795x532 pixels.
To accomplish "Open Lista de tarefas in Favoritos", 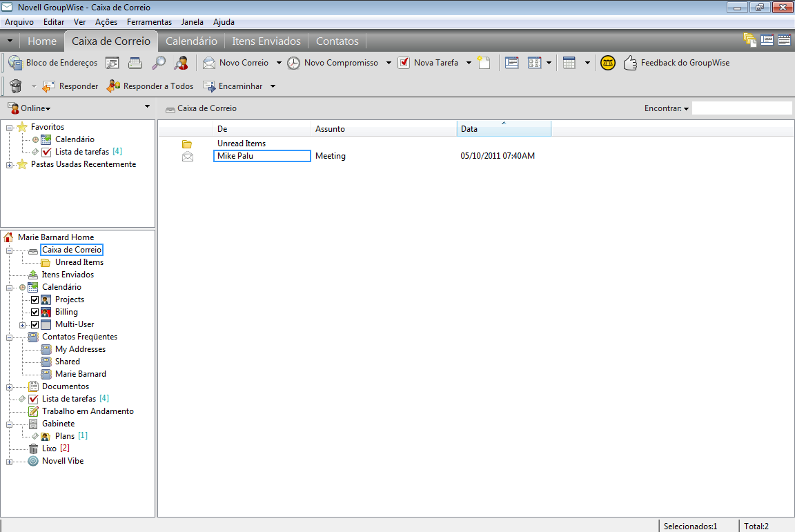I will (x=81, y=152).
